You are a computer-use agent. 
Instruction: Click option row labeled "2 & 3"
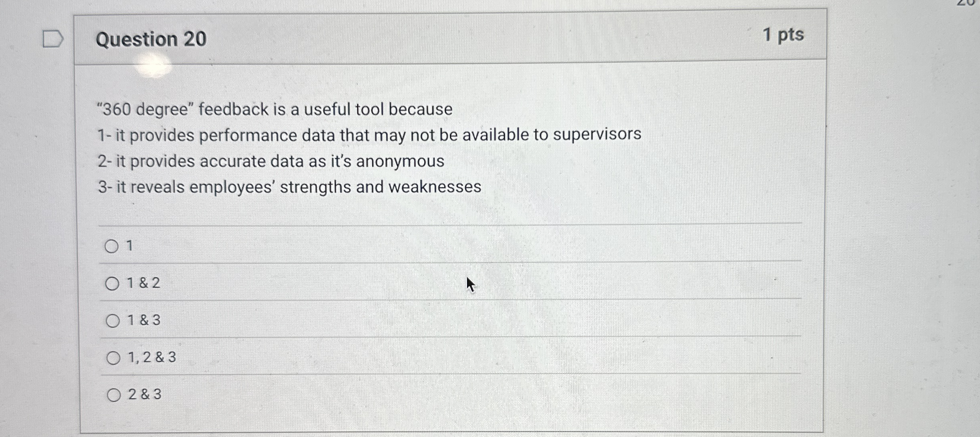pos(144,396)
